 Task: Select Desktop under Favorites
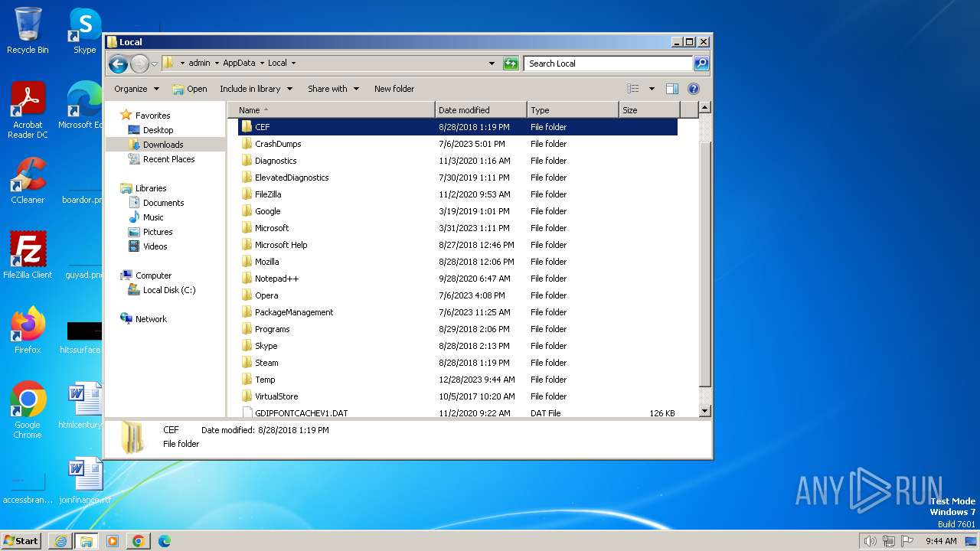158,130
